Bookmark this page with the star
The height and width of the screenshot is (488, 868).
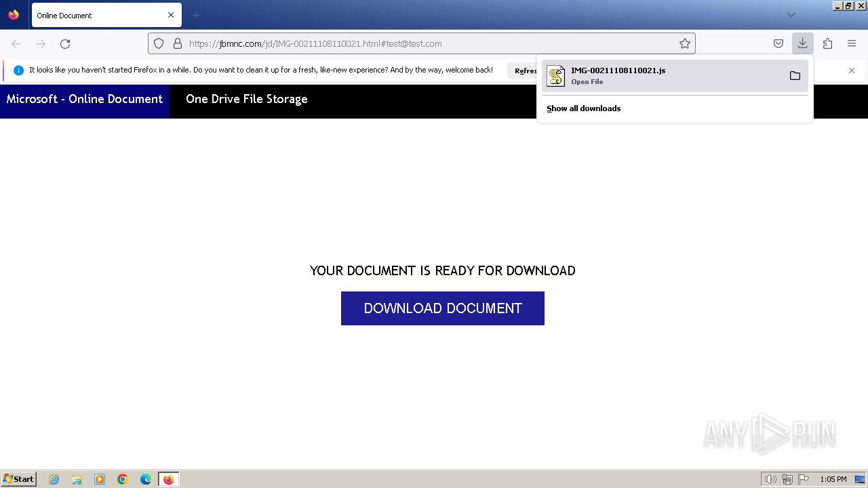(685, 43)
